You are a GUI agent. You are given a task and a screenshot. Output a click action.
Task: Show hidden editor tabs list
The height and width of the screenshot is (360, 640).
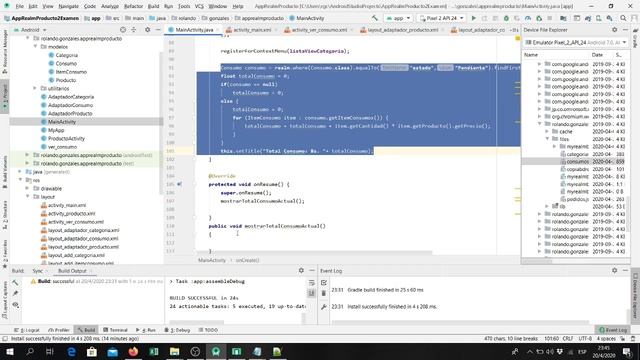(x=514, y=30)
